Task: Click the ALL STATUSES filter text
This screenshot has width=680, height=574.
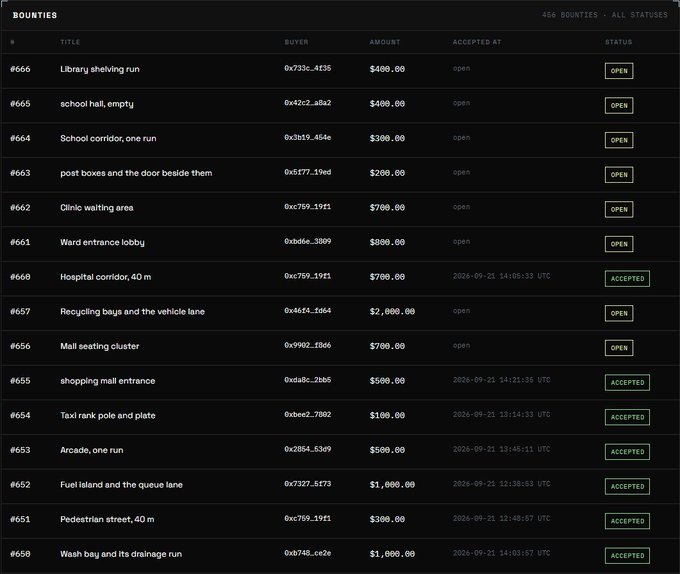Action: [640, 15]
